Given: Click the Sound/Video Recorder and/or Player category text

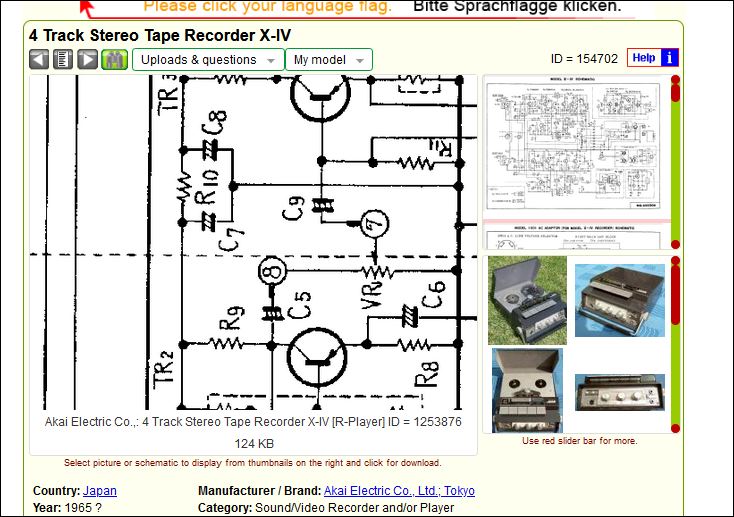Looking at the screenshot, I should (x=354, y=508).
